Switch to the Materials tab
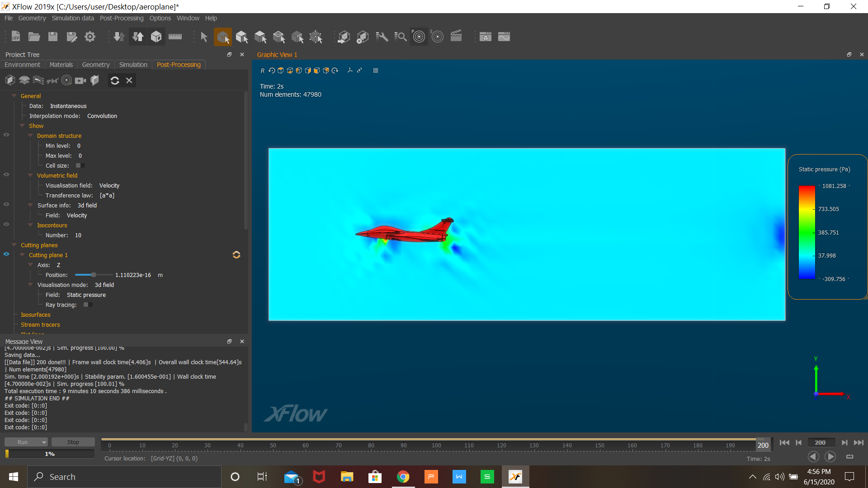 coord(61,65)
